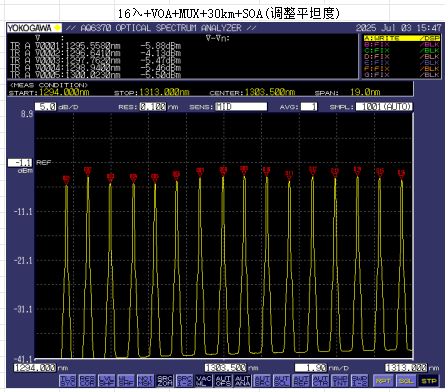
Task: Click marker row 0002 1296.6410nm
Action: (96, 53)
